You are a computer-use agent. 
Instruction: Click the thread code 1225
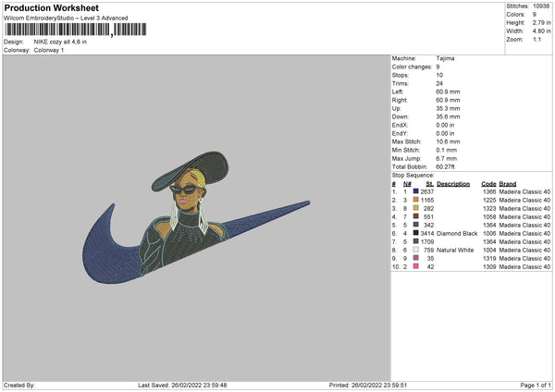489,201
